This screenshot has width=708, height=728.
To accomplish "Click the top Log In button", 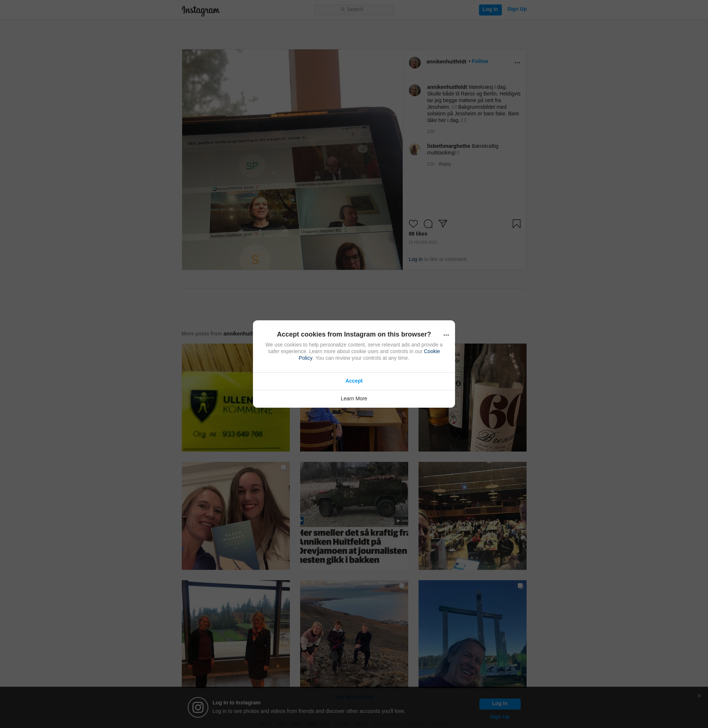I will (x=490, y=10).
